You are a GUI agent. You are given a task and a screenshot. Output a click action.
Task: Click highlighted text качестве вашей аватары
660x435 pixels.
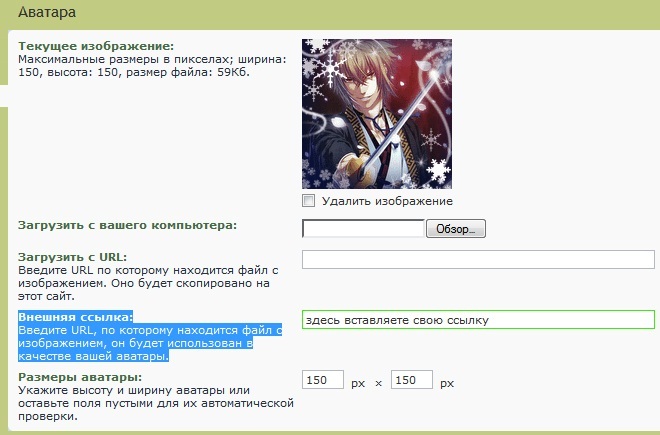pos(93,356)
